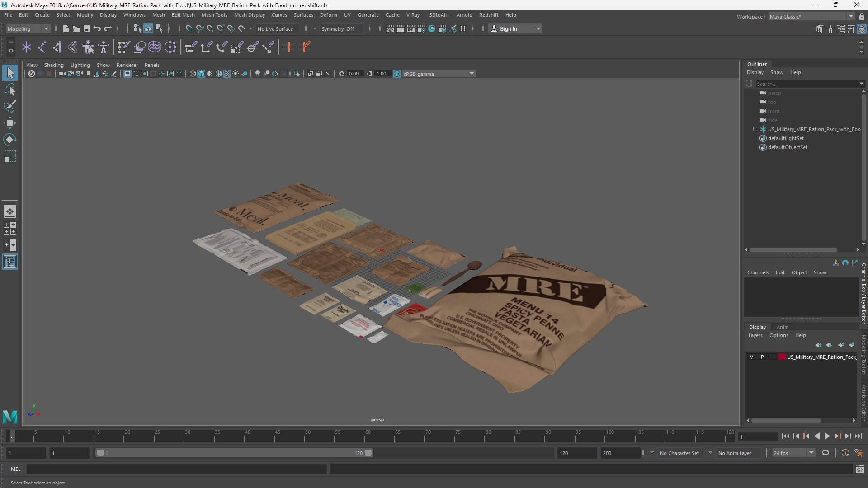Viewport: 868px width, 488px height.
Task: Toggle auto keyframe
Action: pyautogui.click(x=845, y=453)
